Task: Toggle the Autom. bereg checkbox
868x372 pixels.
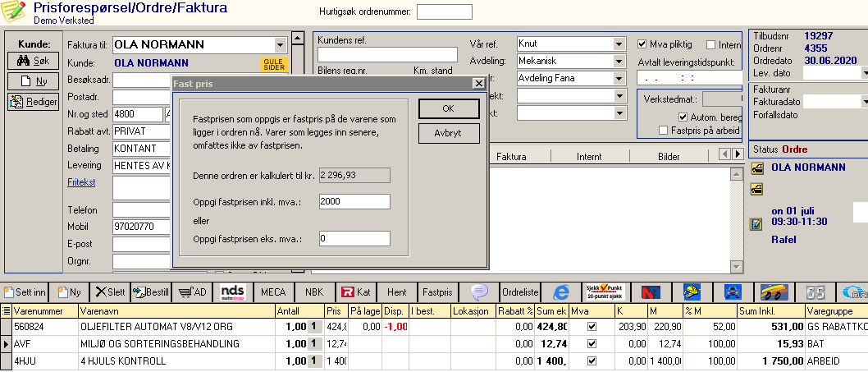Action: [x=683, y=117]
